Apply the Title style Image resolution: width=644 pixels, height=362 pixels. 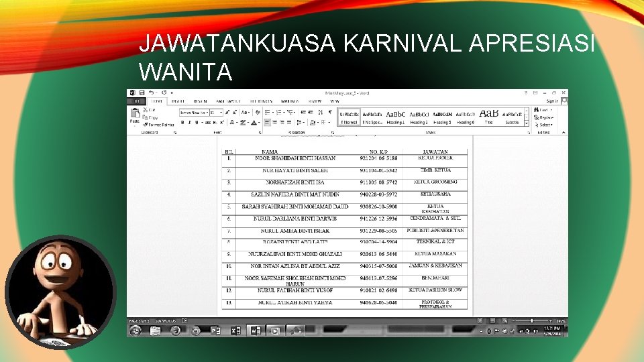pyautogui.click(x=489, y=117)
